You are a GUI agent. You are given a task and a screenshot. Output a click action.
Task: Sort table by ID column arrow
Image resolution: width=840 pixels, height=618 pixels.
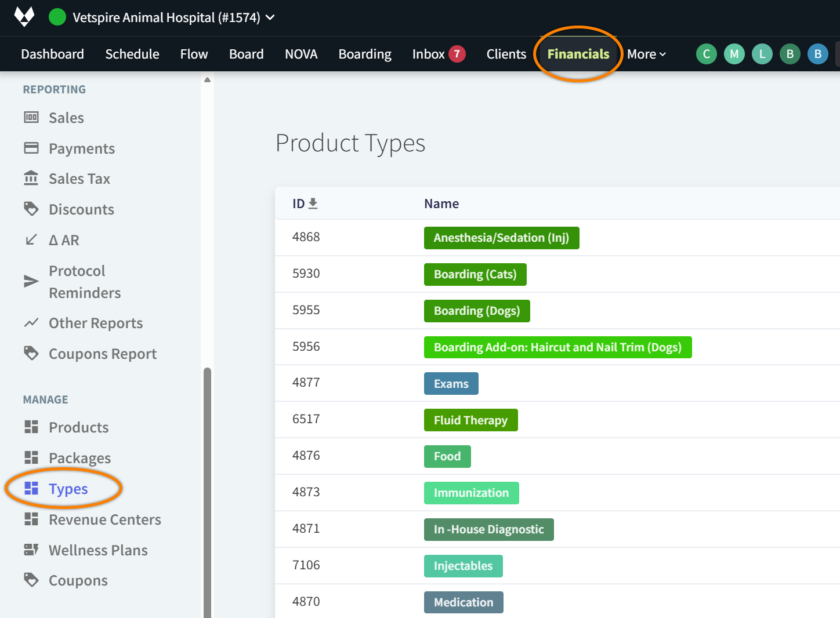tap(313, 203)
